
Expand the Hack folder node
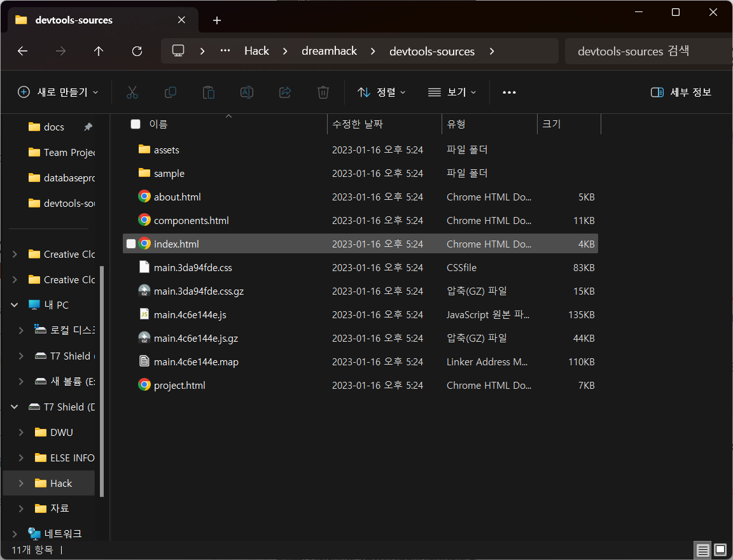[21, 483]
